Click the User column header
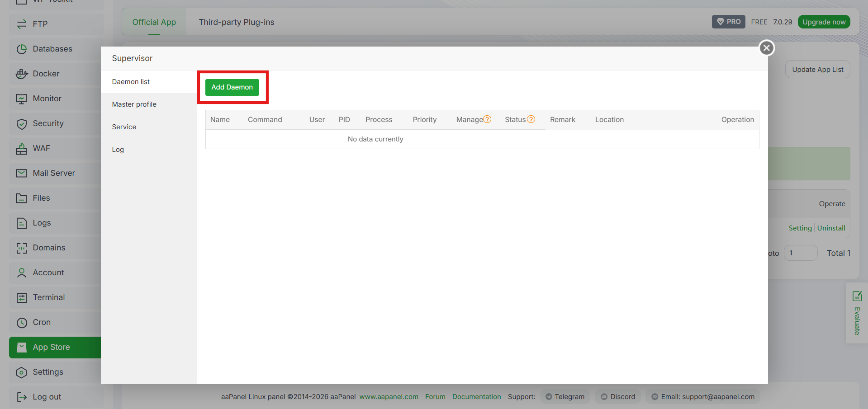 (317, 120)
